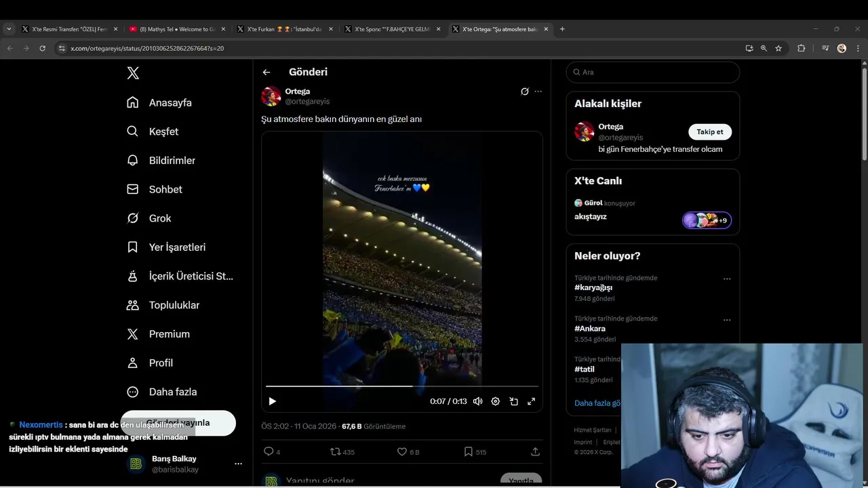Open post's three-dot more menu
The width and height of the screenshot is (868, 488).
click(x=538, y=91)
